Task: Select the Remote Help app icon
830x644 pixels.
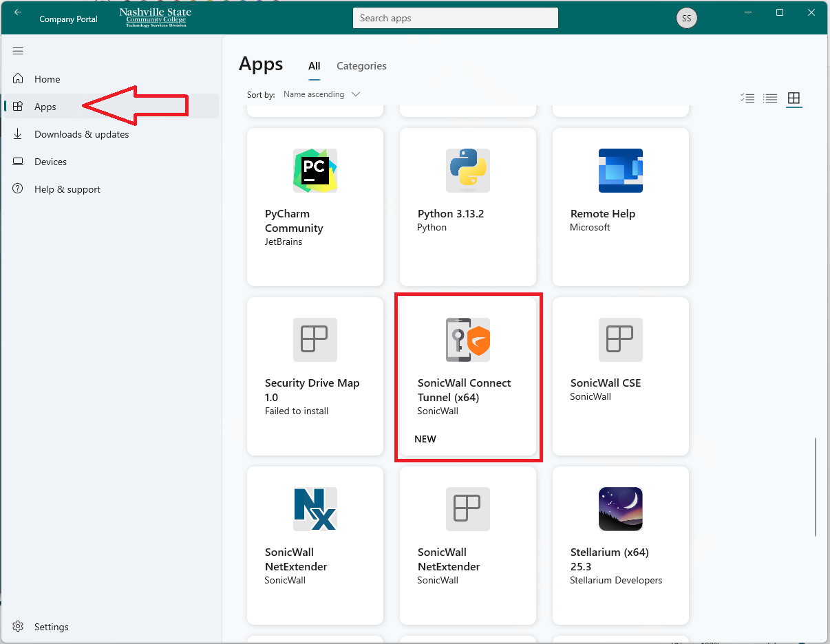Action: click(x=620, y=171)
